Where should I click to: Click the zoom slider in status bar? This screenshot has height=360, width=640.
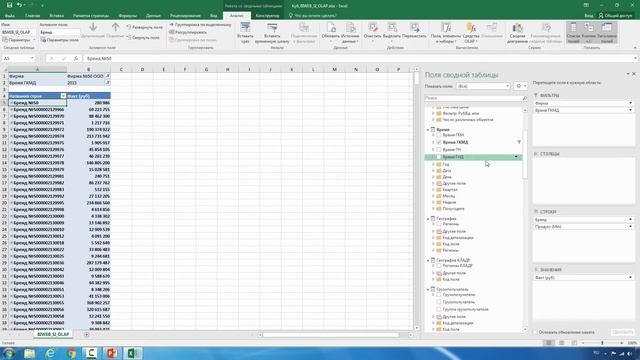602,343
